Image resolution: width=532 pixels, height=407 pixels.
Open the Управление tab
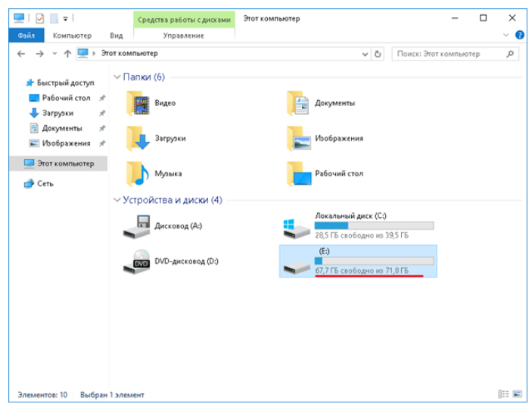(183, 35)
